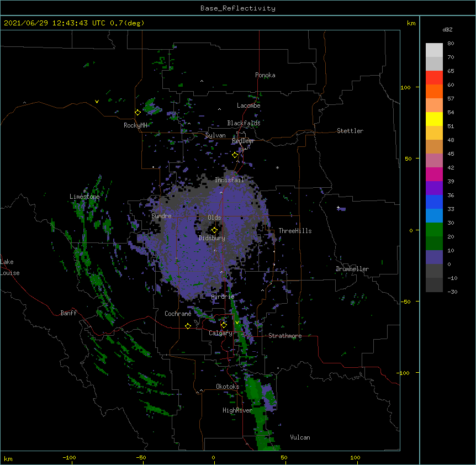Click the light gray 80 dBZ legend swatch

tap(434, 50)
